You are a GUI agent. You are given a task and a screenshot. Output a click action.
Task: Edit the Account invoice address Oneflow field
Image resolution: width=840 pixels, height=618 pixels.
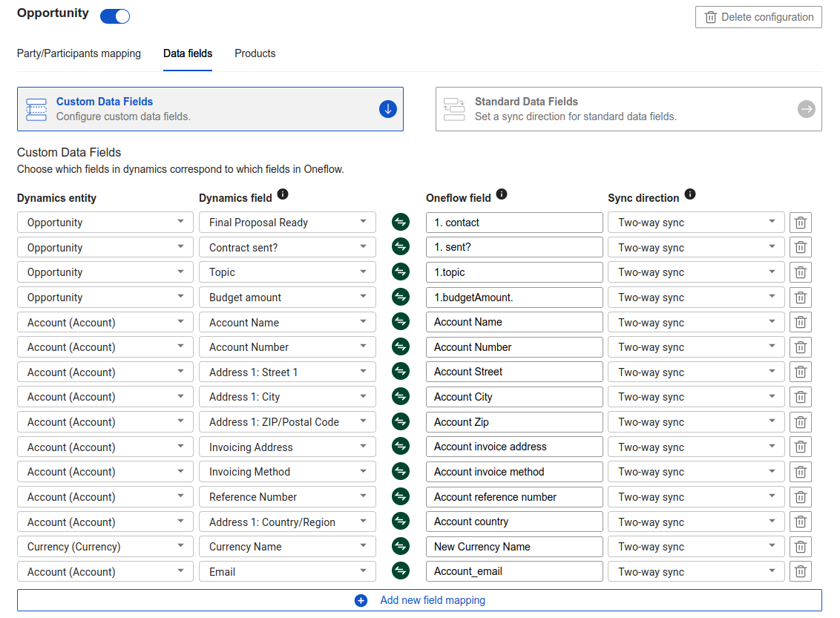[514, 447]
